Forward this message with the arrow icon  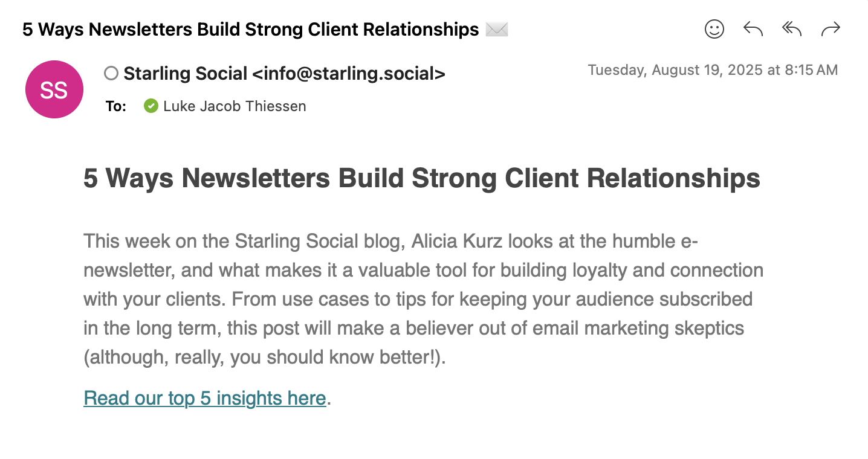pyautogui.click(x=831, y=29)
